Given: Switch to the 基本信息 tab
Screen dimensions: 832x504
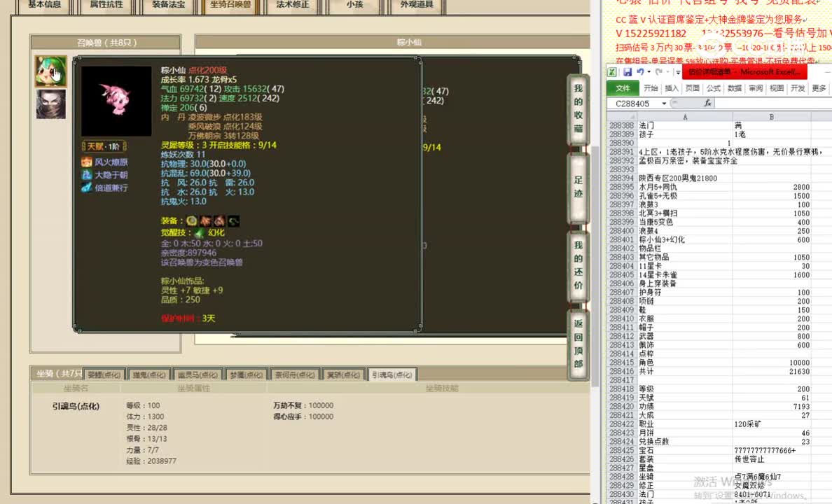Looking at the screenshot, I should 43,6.
